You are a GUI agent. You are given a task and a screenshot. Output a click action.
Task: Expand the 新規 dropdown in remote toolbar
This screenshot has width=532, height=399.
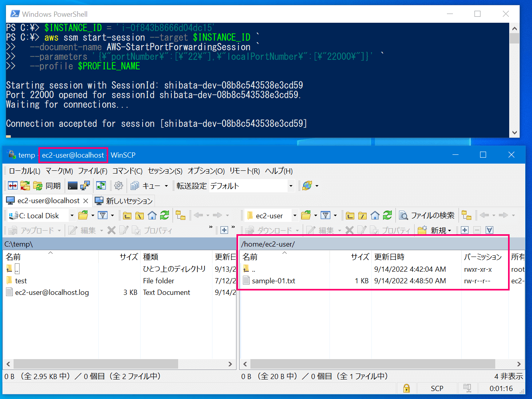point(450,231)
